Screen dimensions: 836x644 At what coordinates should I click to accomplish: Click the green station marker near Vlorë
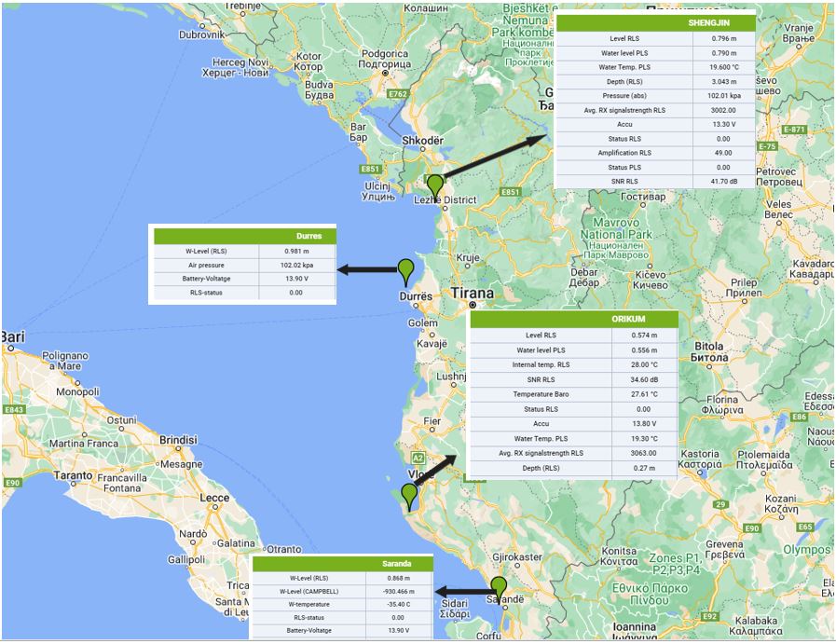pyautogui.click(x=409, y=495)
